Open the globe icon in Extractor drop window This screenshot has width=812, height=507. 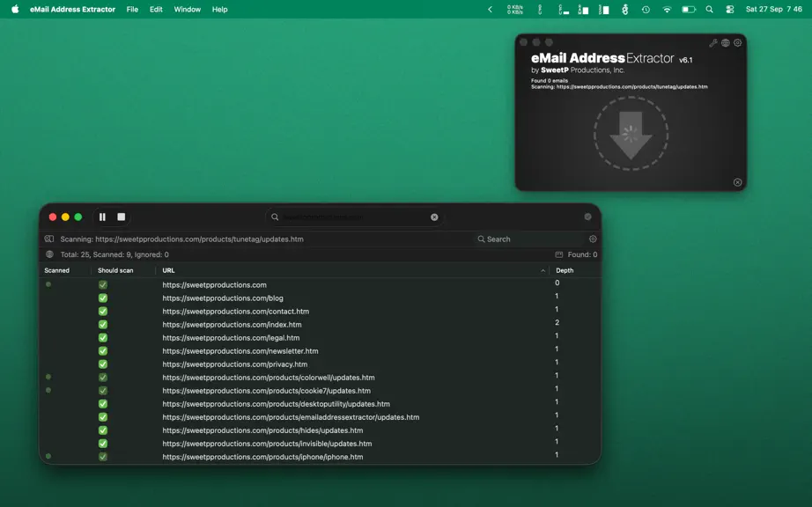pos(726,43)
